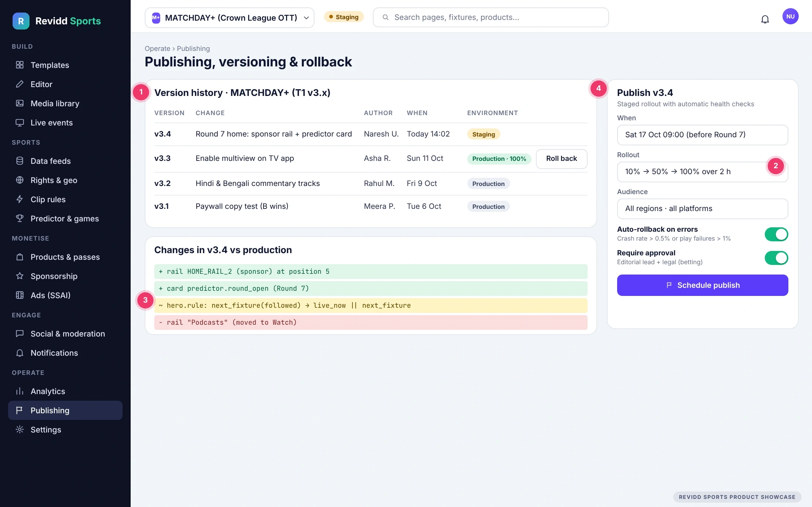812x507 pixels.
Task: Open the When schedule dropdown
Action: [x=702, y=135]
